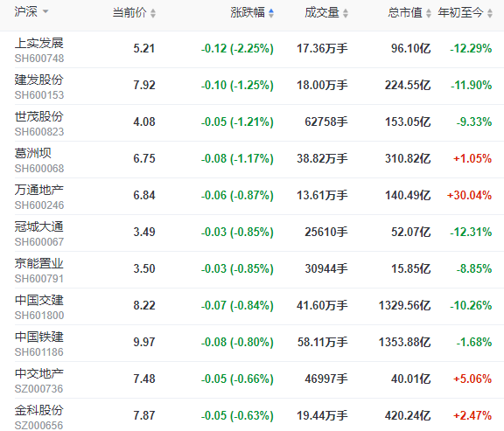Click year-to-date value +2.47%
The height and width of the screenshot is (431, 504).
point(472,415)
